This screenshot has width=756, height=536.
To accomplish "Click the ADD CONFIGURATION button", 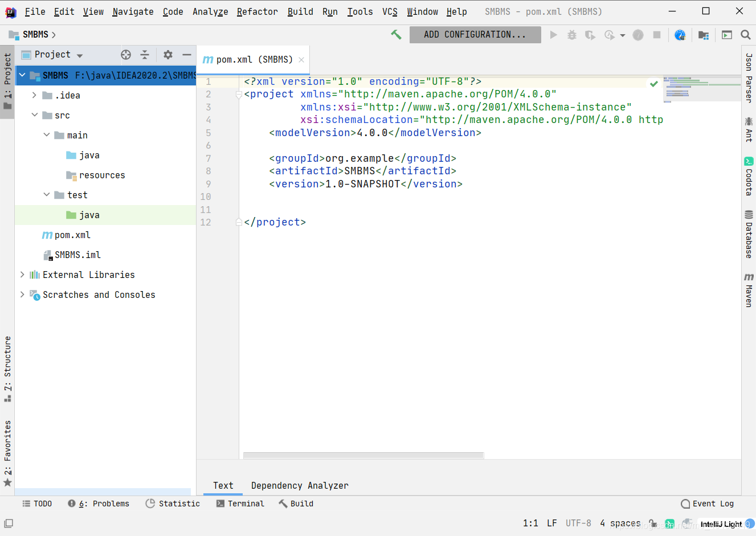I will [475, 35].
